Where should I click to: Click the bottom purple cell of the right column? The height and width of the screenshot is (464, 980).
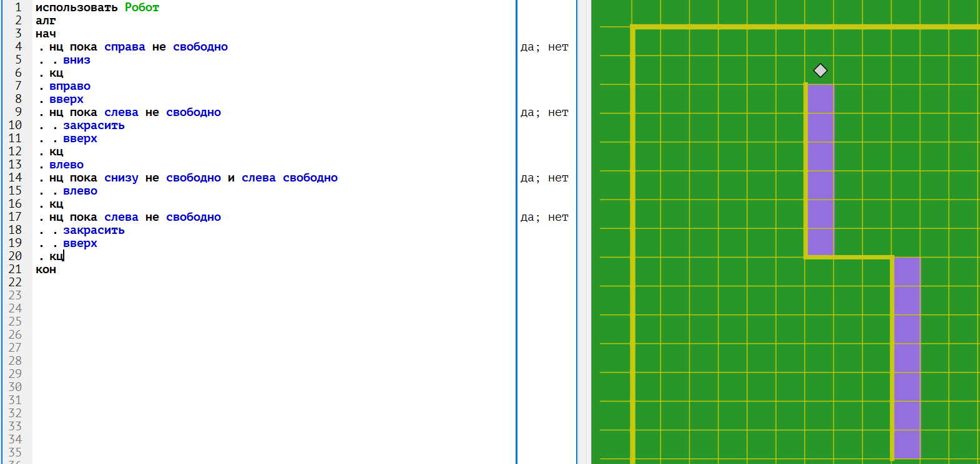click(907, 444)
